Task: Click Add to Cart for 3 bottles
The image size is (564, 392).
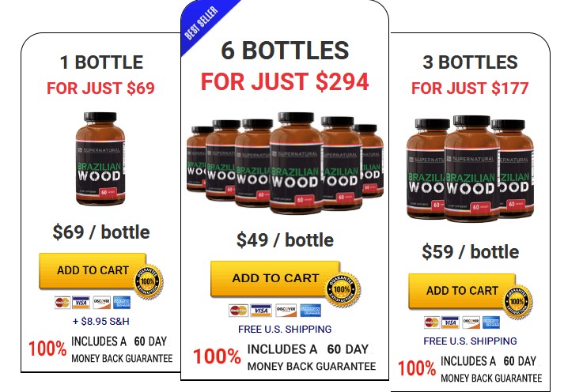Action: pyautogui.click(x=462, y=291)
